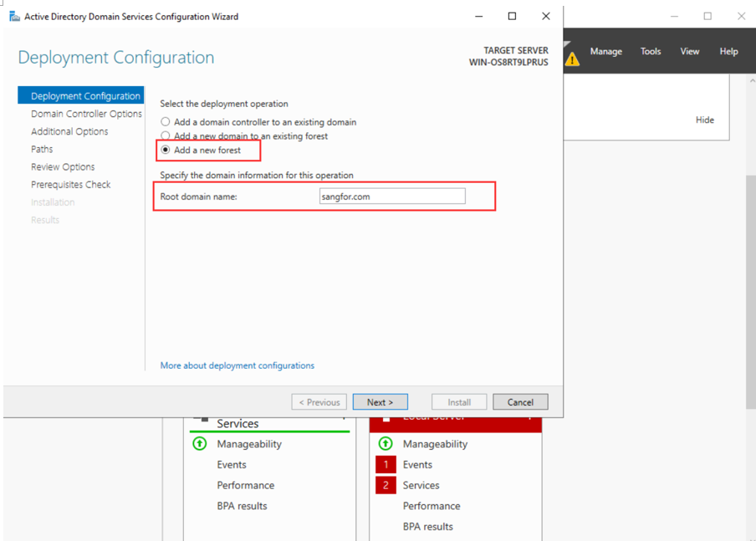The width and height of the screenshot is (756, 541).
Task: Open the Manage dropdown menu
Action: 605,52
